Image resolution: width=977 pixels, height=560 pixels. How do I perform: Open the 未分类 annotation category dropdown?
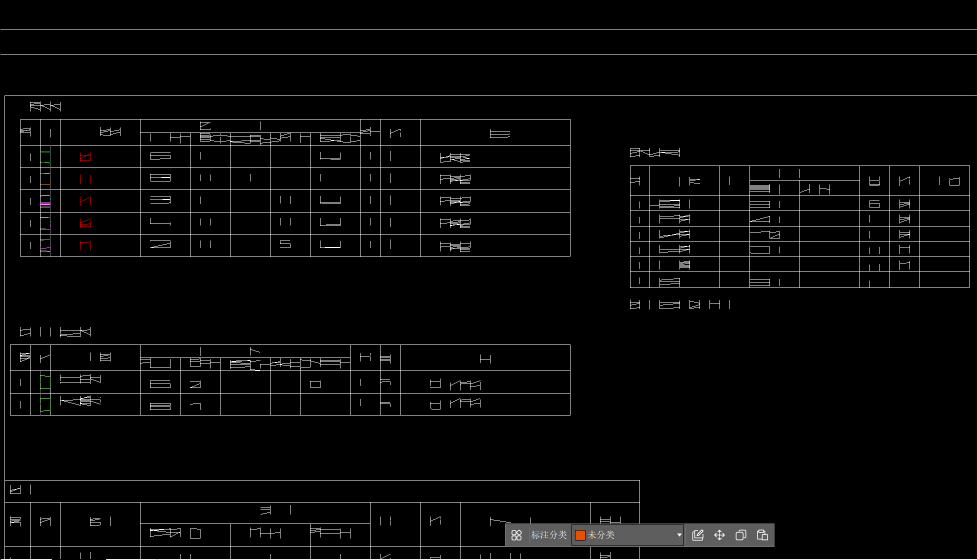[x=628, y=535]
